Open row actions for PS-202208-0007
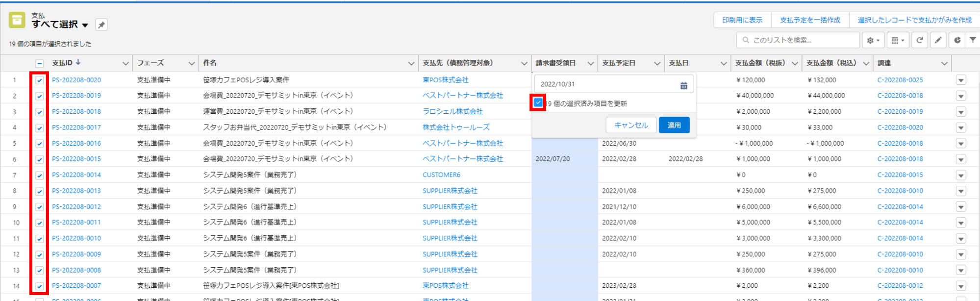This screenshot has height=301, width=980. click(x=961, y=286)
